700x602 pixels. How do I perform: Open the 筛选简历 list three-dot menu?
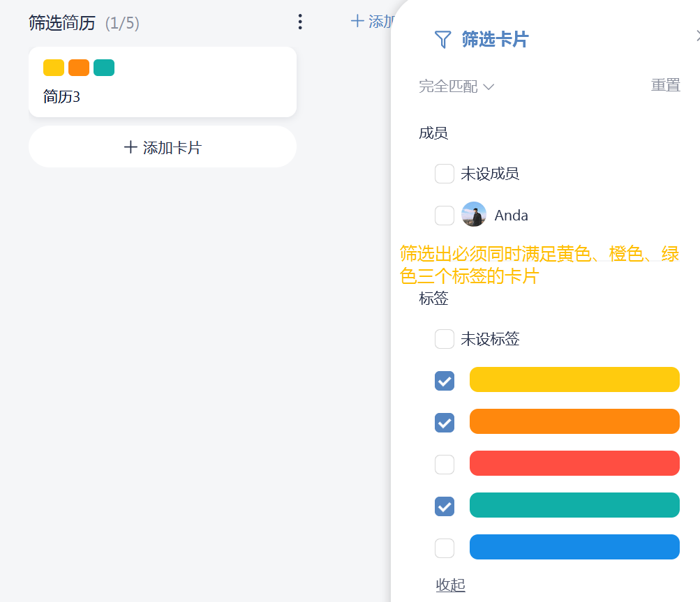click(300, 22)
